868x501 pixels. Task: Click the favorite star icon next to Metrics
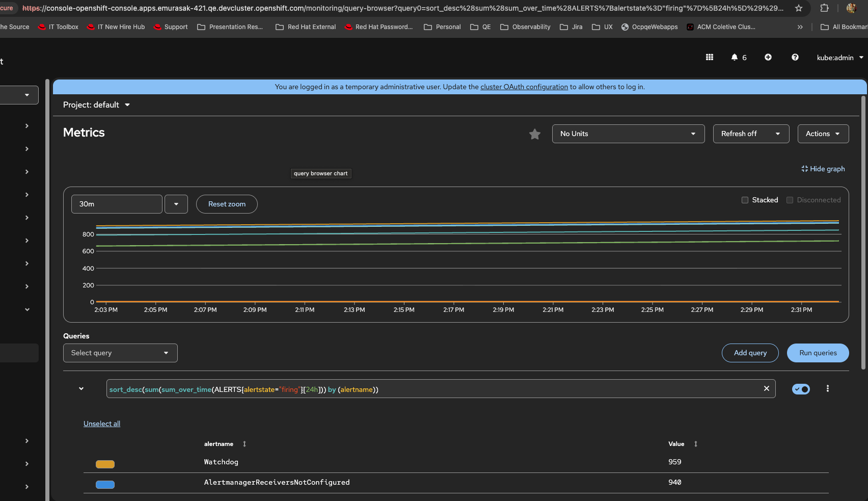tap(534, 134)
